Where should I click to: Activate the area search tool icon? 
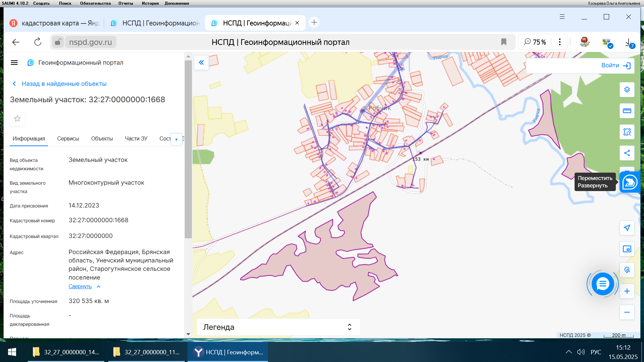[627, 132]
